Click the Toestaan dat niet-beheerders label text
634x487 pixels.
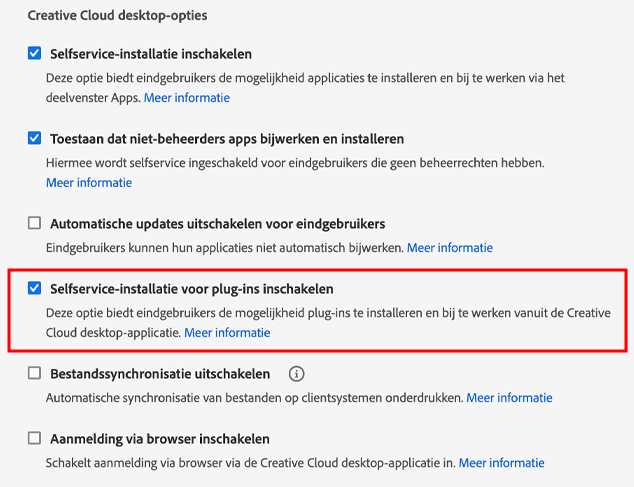click(227, 138)
